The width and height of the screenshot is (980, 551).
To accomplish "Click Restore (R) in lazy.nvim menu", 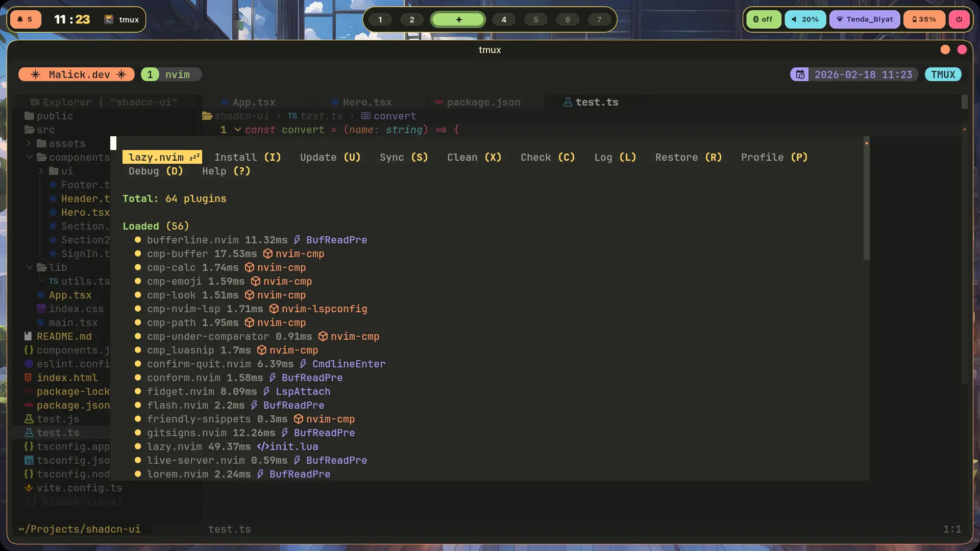I will click(689, 157).
